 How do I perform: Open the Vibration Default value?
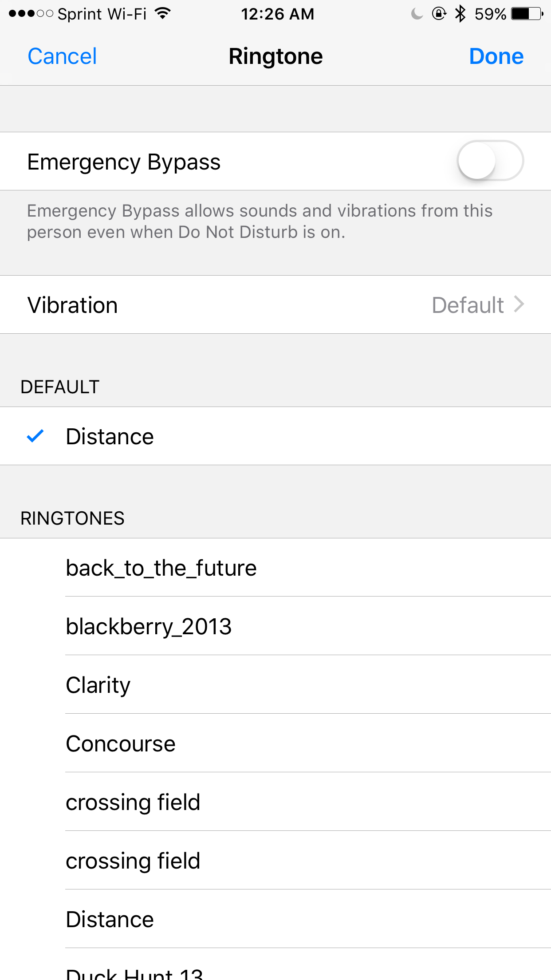click(468, 305)
